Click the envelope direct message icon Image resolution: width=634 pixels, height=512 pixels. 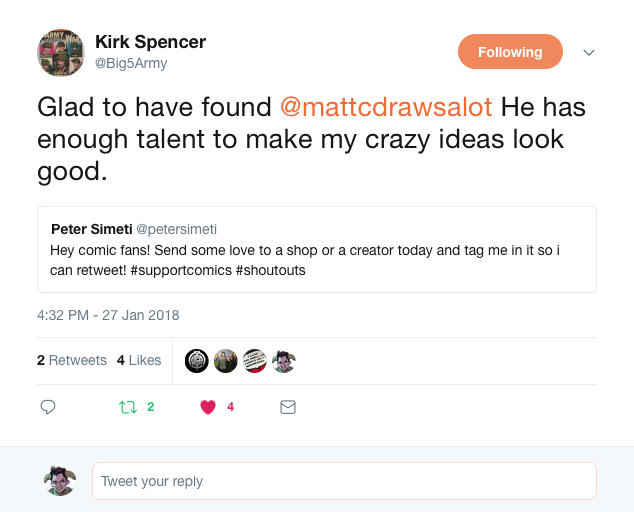pos(288,407)
